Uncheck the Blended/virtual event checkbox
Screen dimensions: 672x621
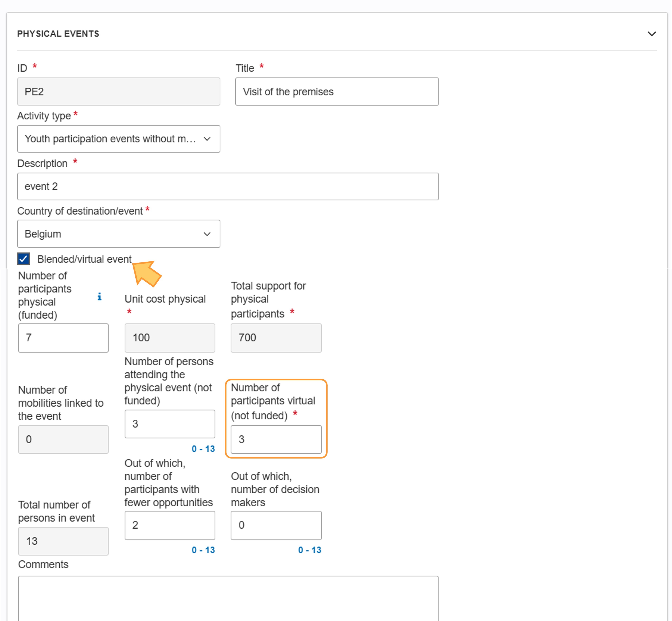[x=24, y=259]
